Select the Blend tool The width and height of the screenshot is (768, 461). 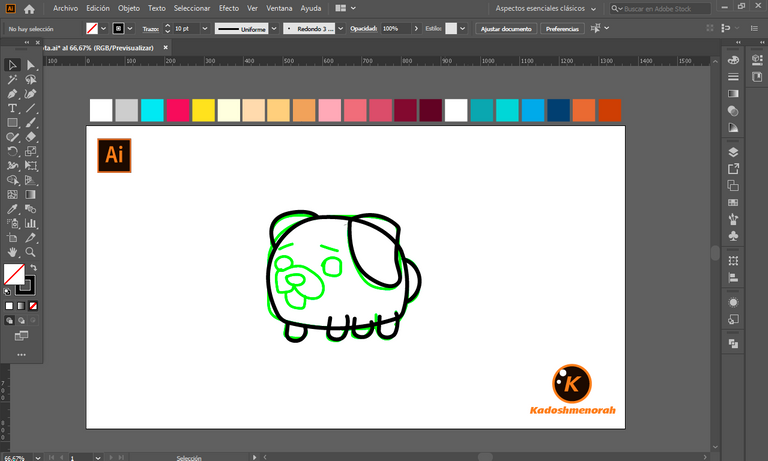point(30,209)
